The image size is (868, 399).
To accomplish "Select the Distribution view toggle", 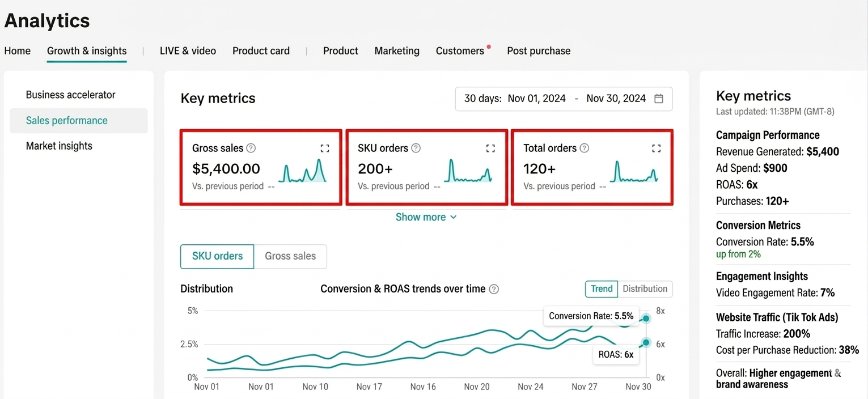I will [x=645, y=288].
